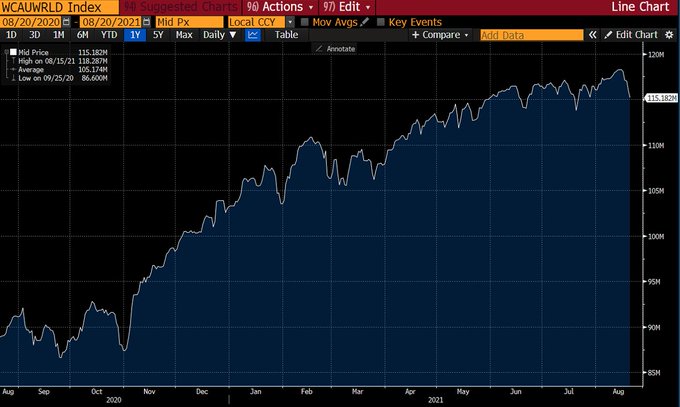This screenshot has height=407, width=680.
Task: Select the 1M time range tab
Action: 59,35
